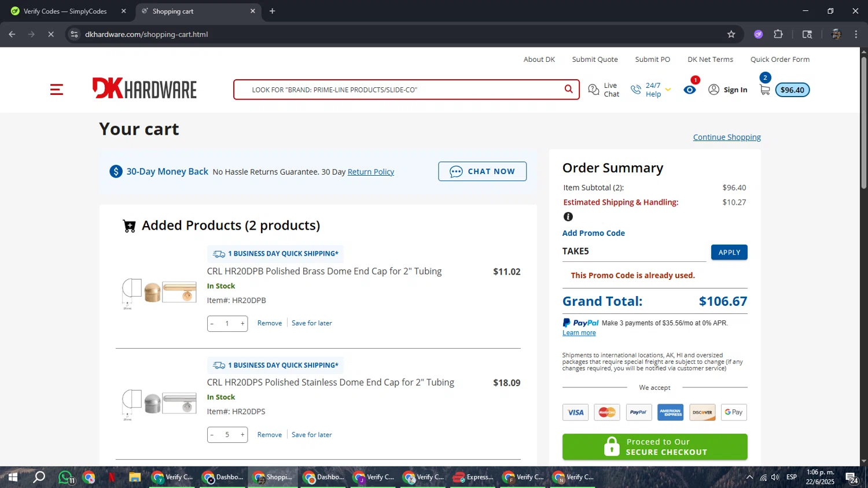Decrease quantity of Polished Brass End Cap

pos(212,324)
